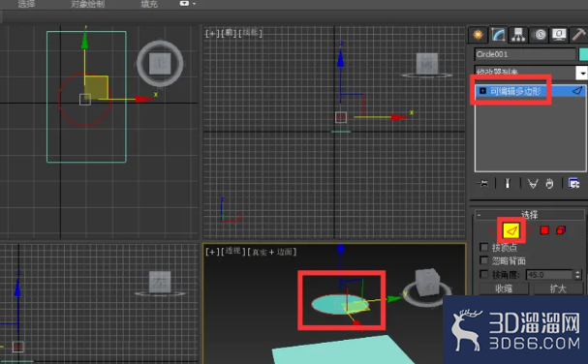Remove modifier from the stack
The width and height of the screenshot is (588, 364).
549,184
